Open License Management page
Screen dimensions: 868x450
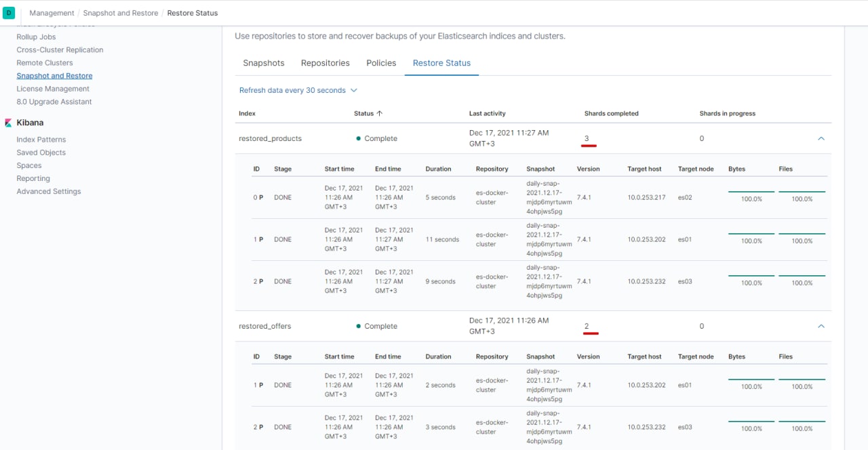pyautogui.click(x=53, y=89)
